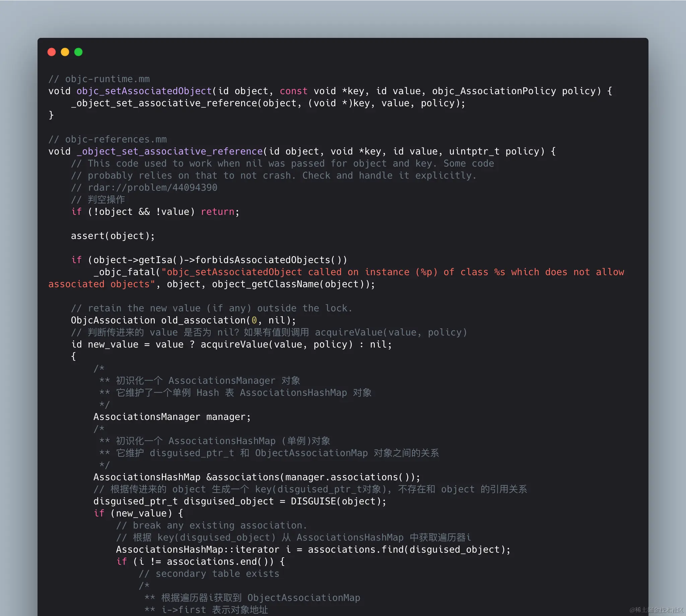Screen dimensions: 686x616
Task: Click AssociationsManager manager; declaration
Action: 172,417
